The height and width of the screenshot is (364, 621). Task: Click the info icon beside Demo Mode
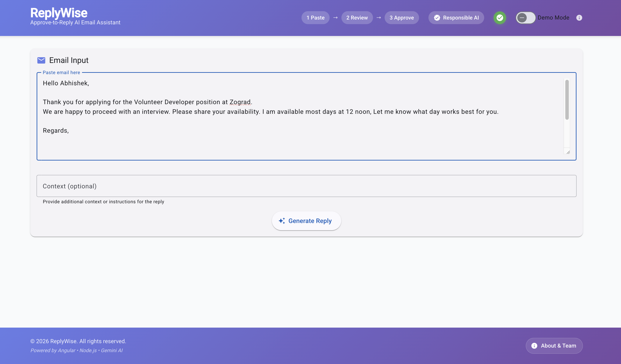pos(579,18)
